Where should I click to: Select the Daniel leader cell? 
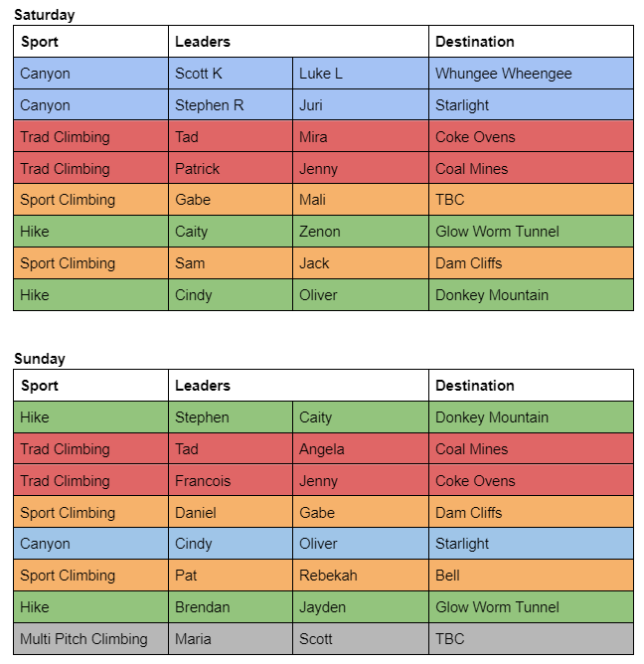(231, 512)
